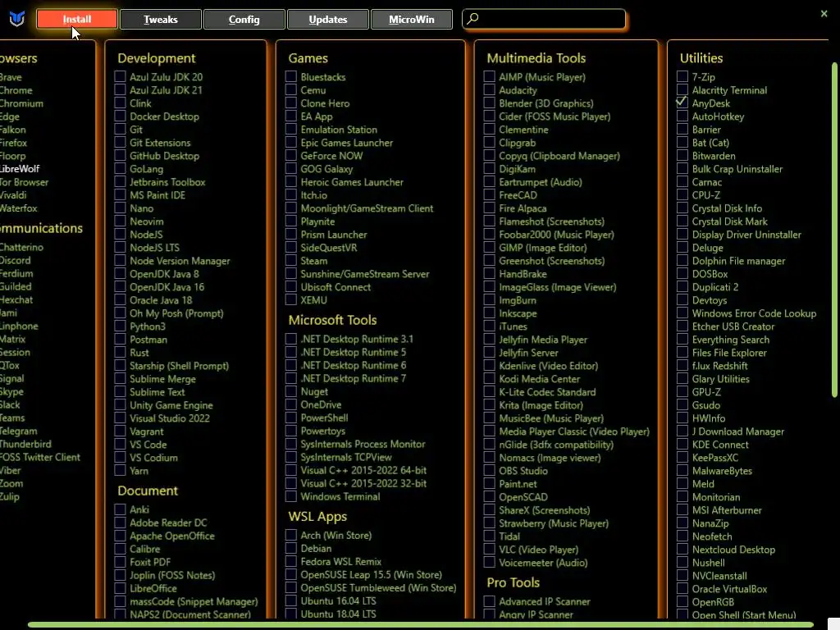Viewport: 840px width, 630px height.
Task: Check the OneDrive checkbox
Action: click(291, 404)
